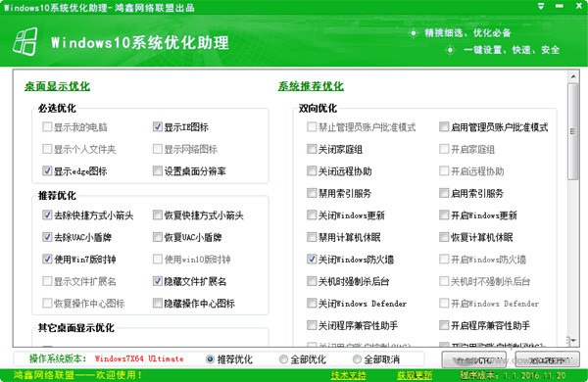Select 全部优化 radio button

coord(283,359)
